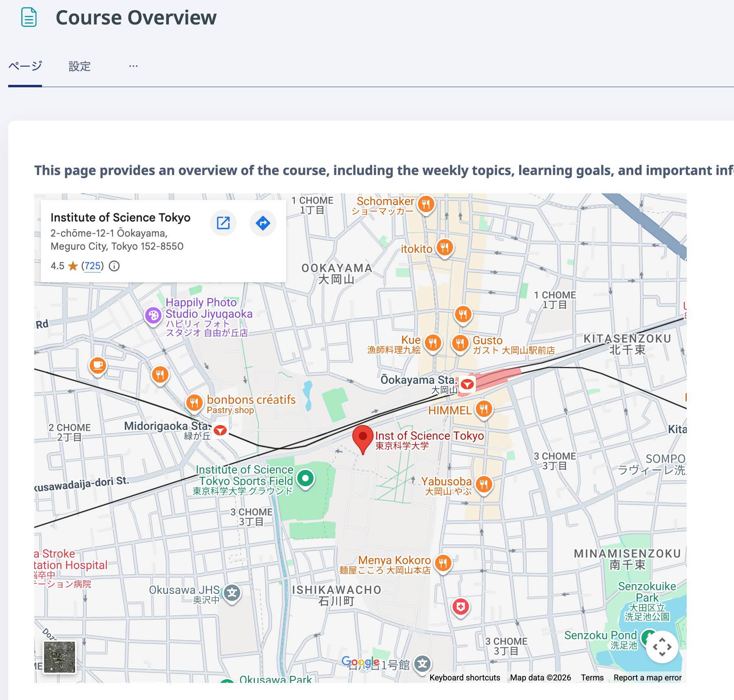The height and width of the screenshot is (700, 734).
Task: Switch to the 設定 tab
Action: click(80, 66)
